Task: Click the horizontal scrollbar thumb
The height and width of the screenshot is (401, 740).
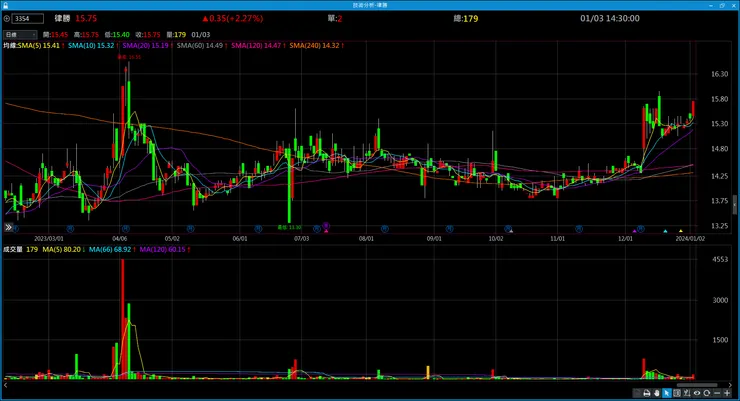Action: coord(697,385)
